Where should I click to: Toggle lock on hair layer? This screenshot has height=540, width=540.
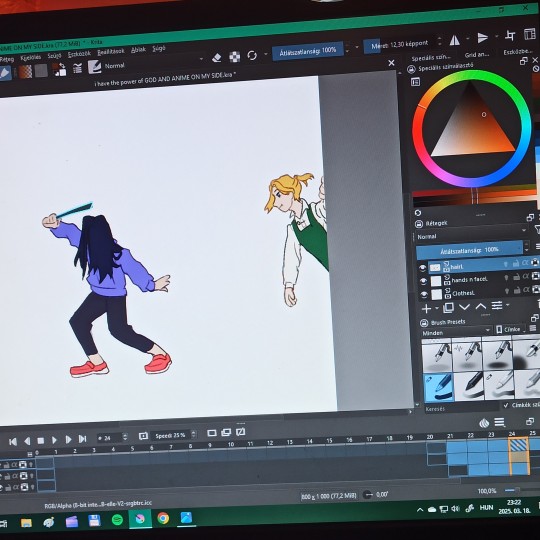pos(516,263)
